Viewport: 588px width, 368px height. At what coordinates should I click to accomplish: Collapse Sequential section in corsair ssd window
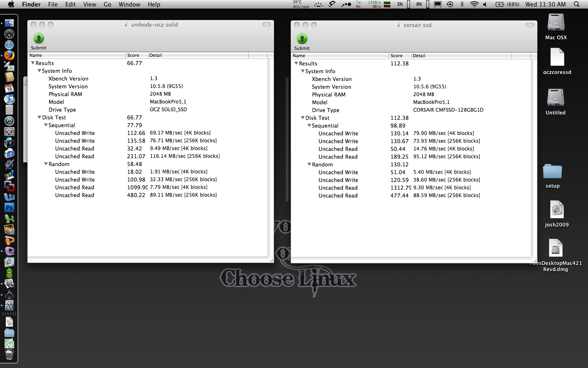tap(309, 126)
